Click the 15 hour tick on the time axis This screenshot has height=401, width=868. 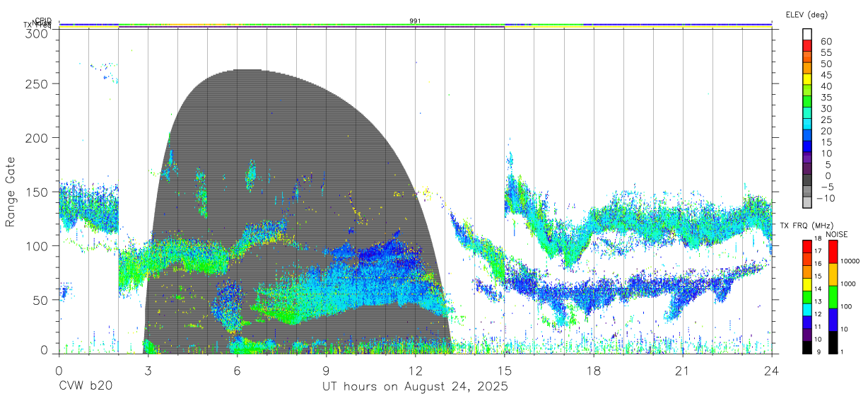(504, 371)
